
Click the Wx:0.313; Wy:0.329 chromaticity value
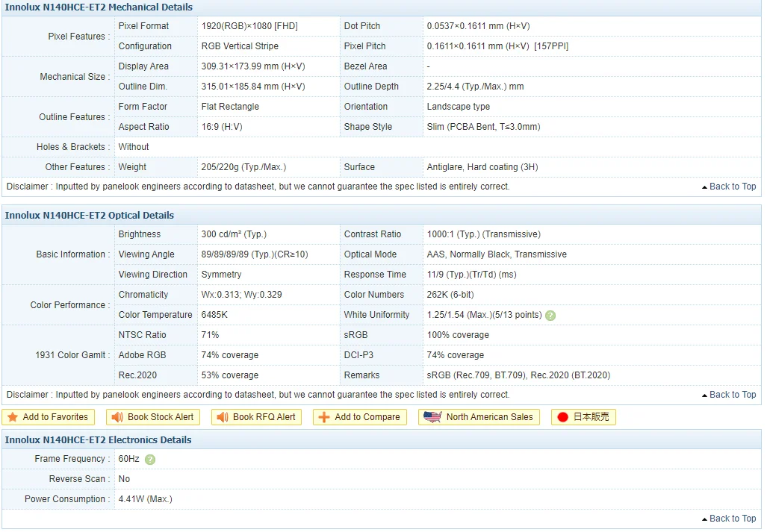click(x=241, y=295)
